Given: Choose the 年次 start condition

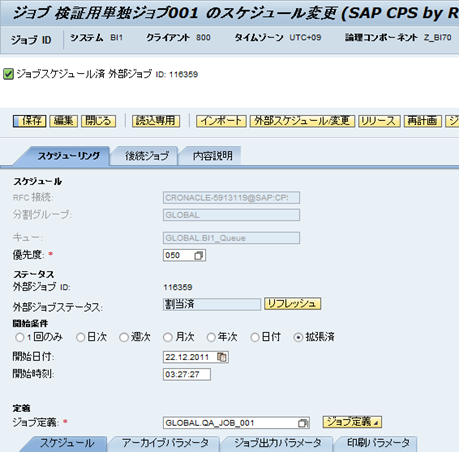Looking at the screenshot, I should (x=211, y=337).
